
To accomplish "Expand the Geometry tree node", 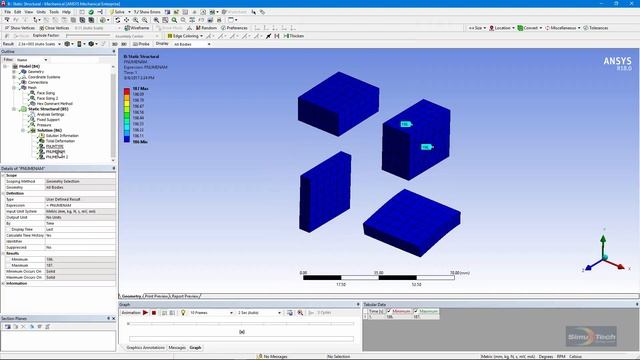I will click(14, 71).
